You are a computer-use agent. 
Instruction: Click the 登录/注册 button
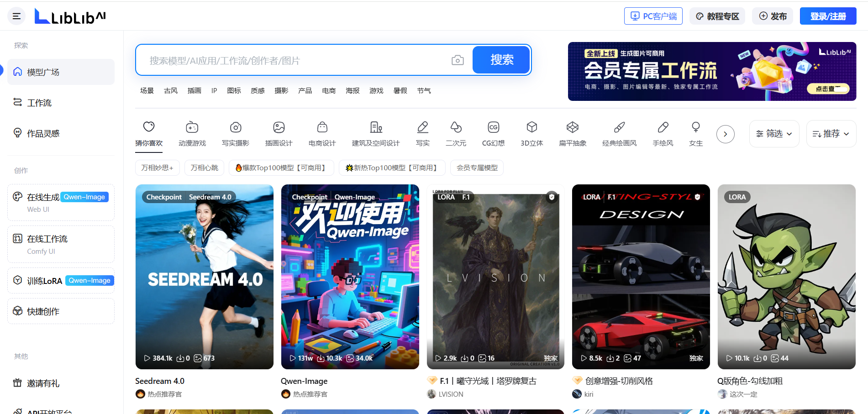click(x=828, y=16)
